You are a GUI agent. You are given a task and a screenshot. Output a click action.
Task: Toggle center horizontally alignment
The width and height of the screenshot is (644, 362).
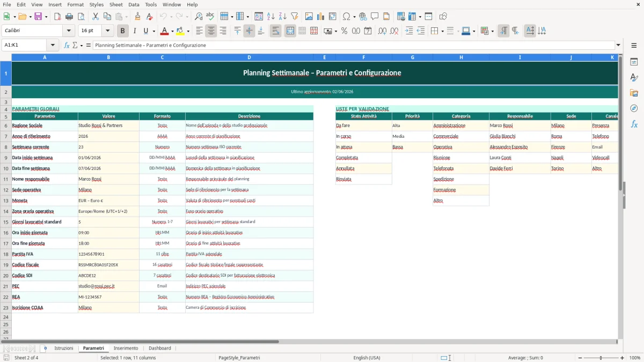click(211, 31)
